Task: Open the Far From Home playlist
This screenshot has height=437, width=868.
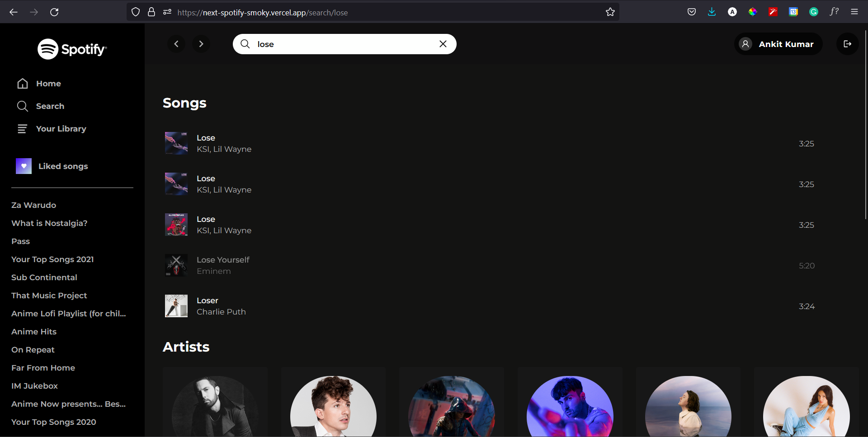Action: pos(43,368)
